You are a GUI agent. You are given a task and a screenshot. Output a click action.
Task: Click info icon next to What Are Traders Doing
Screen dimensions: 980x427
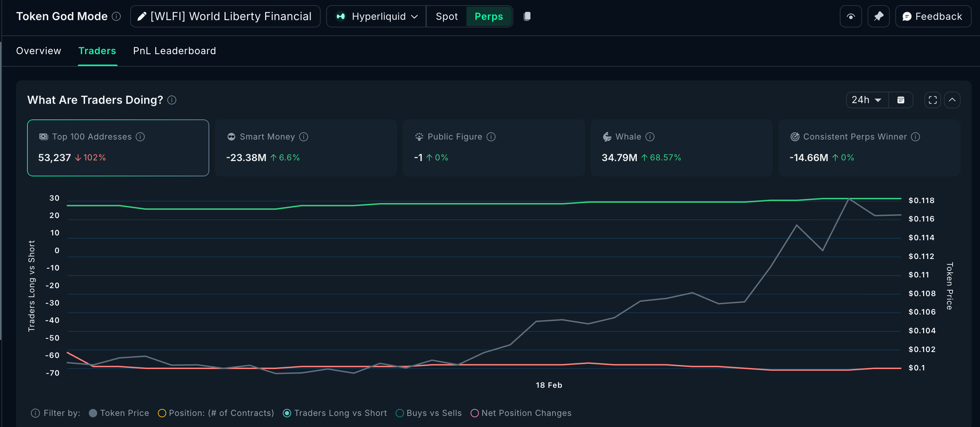[x=172, y=100]
